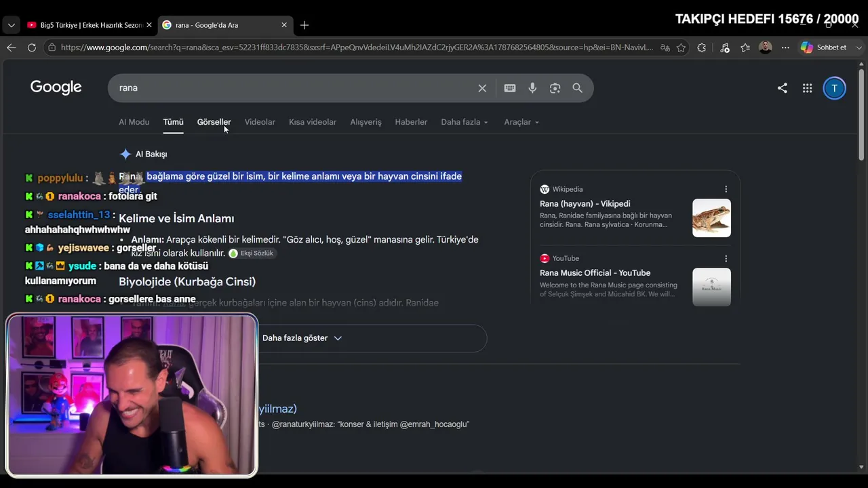Open the Görseller tab

point(214,122)
